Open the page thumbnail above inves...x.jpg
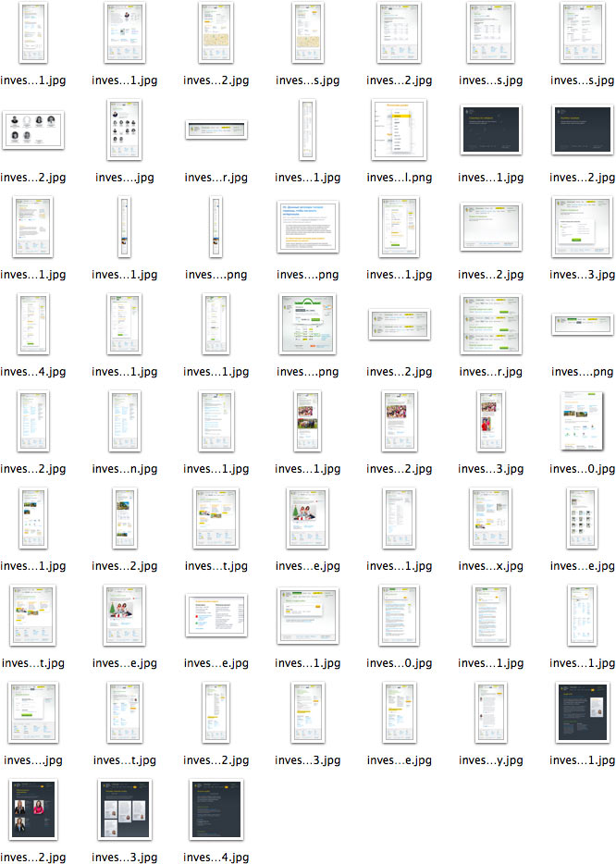Image resolution: width=616 pixels, height=864 pixels. (x=490, y=518)
